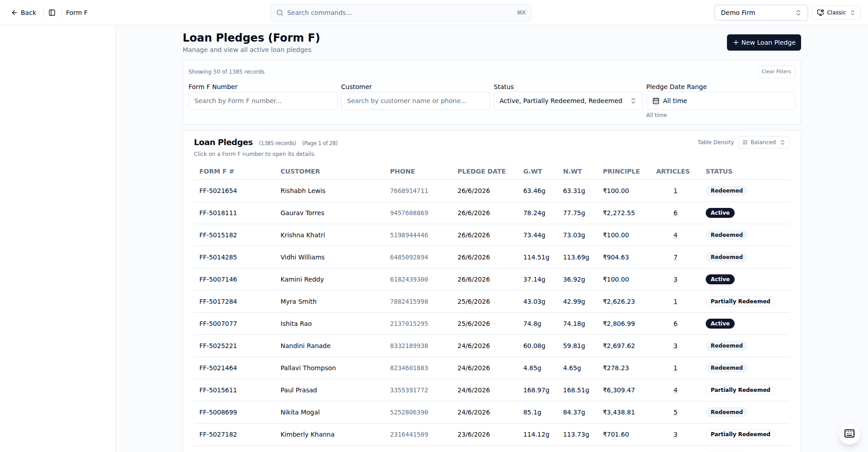Click customer name Gaurav Torres

coord(302,213)
